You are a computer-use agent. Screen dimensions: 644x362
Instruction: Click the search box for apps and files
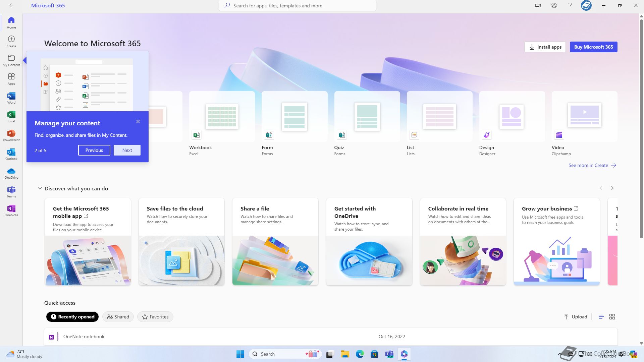click(298, 6)
